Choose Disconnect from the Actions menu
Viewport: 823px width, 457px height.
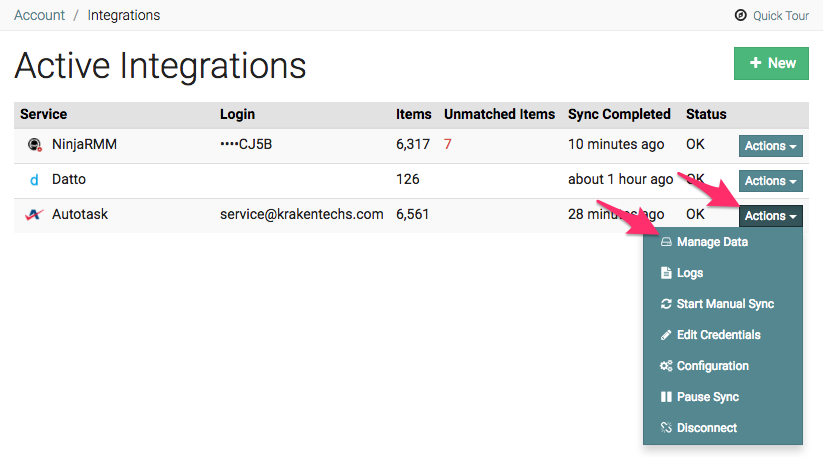click(x=723, y=428)
